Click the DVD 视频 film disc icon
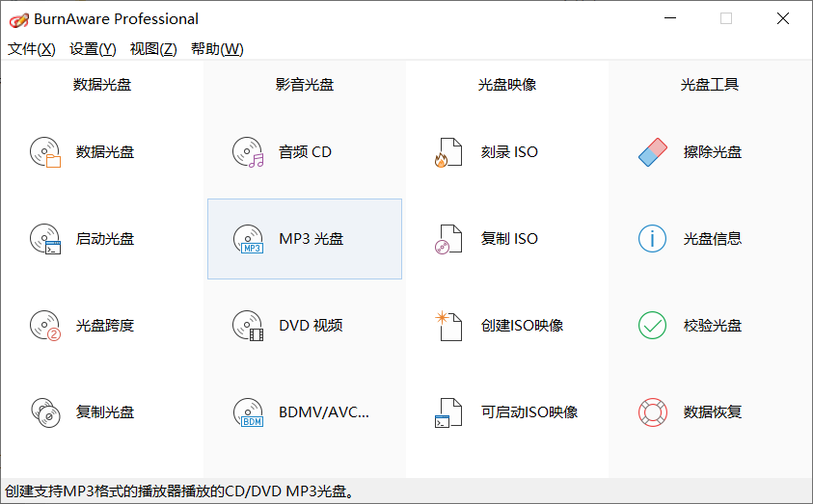 pyautogui.click(x=248, y=326)
